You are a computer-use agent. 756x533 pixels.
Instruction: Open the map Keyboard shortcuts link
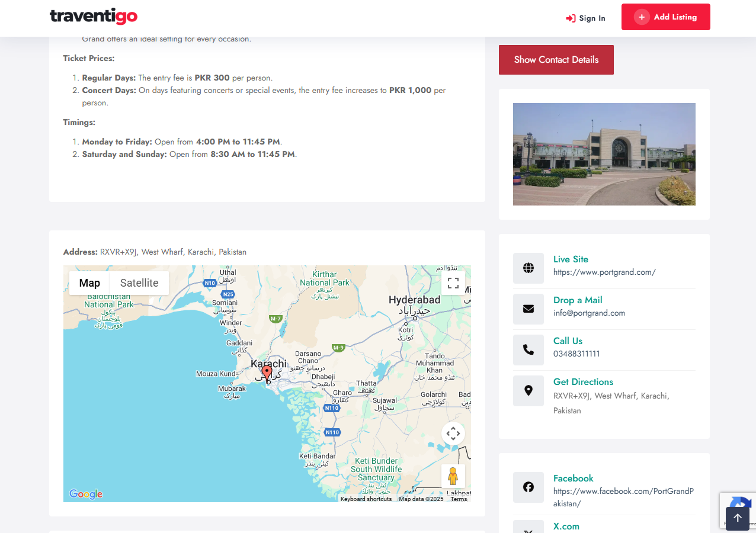(x=366, y=499)
